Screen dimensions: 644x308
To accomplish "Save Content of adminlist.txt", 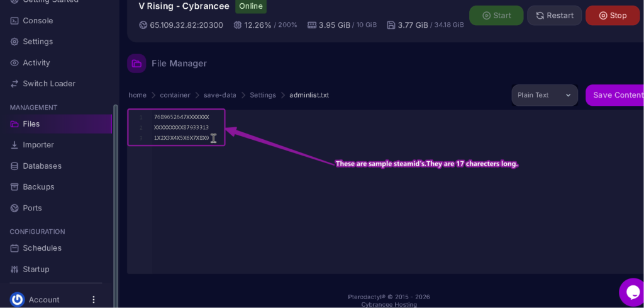I will (x=614, y=95).
